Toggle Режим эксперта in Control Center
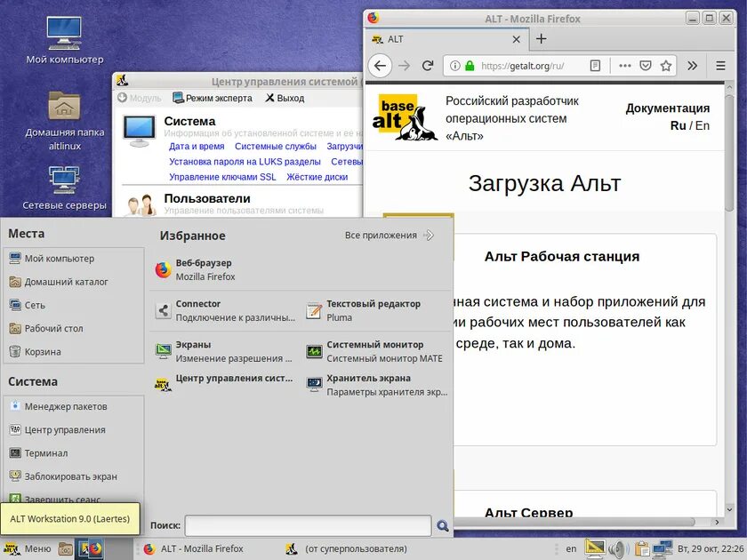 coord(212,97)
